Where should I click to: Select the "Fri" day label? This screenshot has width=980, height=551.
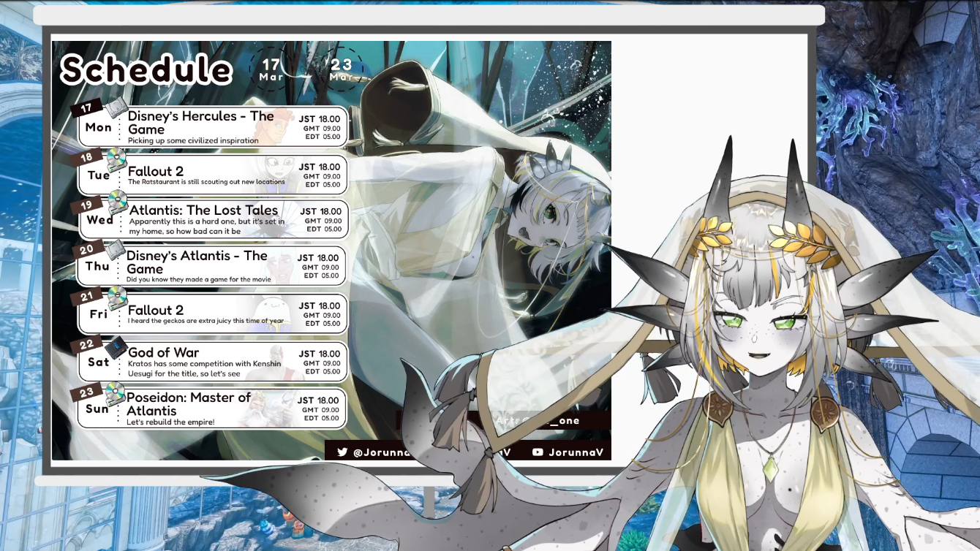pos(98,314)
